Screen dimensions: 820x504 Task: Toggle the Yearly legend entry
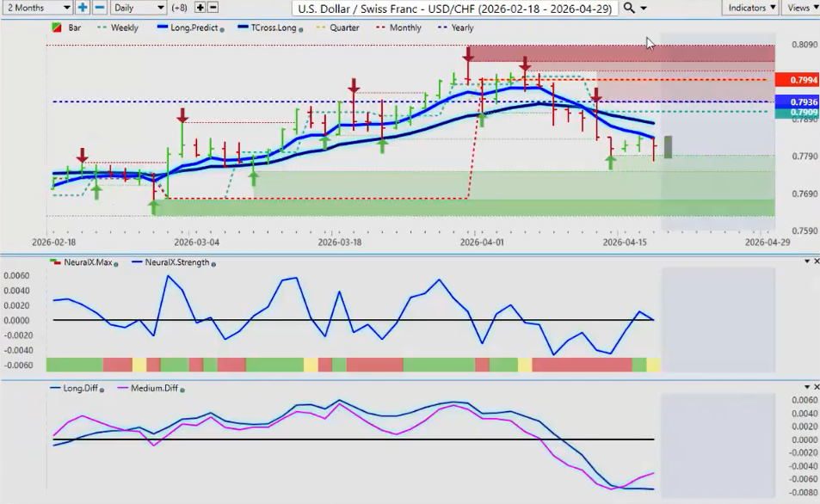(461, 28)
